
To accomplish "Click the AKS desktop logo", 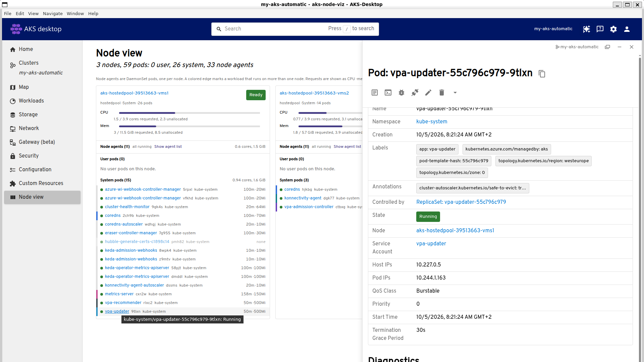I will click(x=36, y=29).
